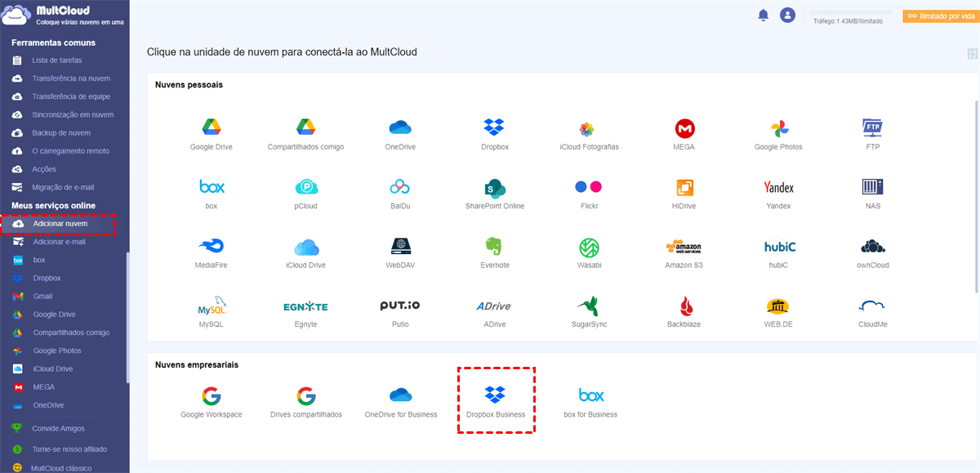Open Google Drive in the sidebar
The image size is (980, 473).
[x=54, y=315]
